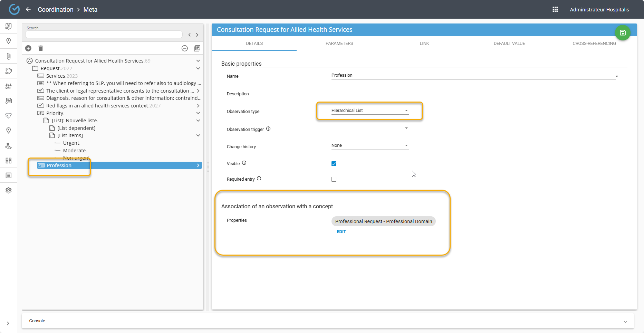
Task: Click the Coordination breadcrumb link
Action: pyautogui.click(x=56, y=10)
